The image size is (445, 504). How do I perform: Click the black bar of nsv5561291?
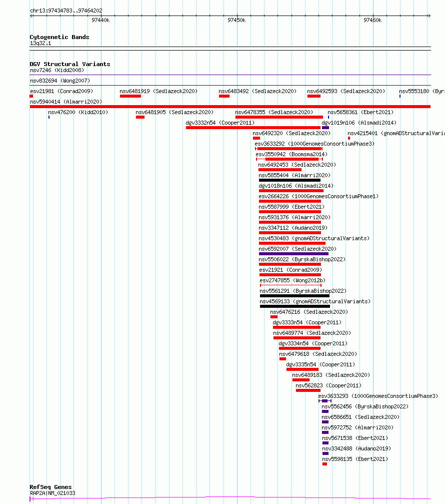point(294,296)
